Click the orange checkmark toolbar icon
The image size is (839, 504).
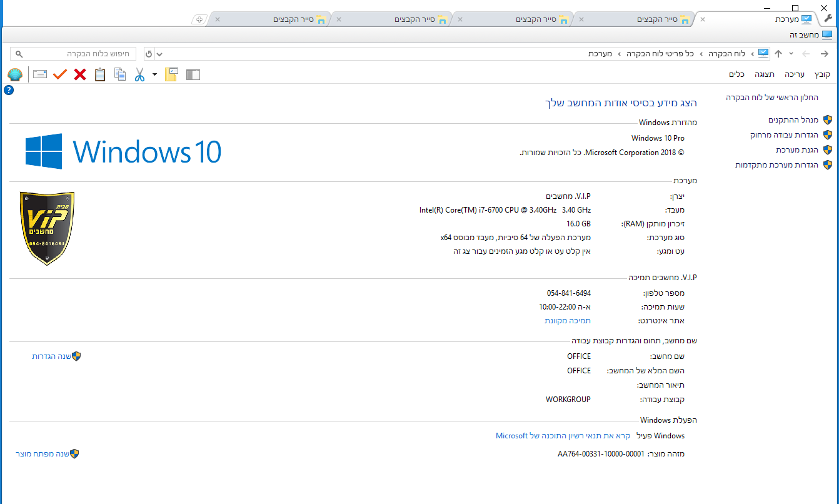coord(60,75)
